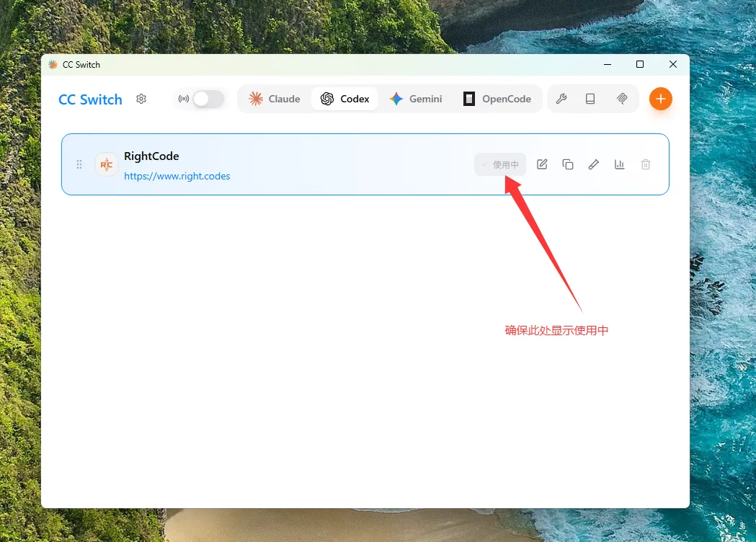Open settings via the gear icon
The width and height of the screenshot is (756, 542).
tap(141, 99)
